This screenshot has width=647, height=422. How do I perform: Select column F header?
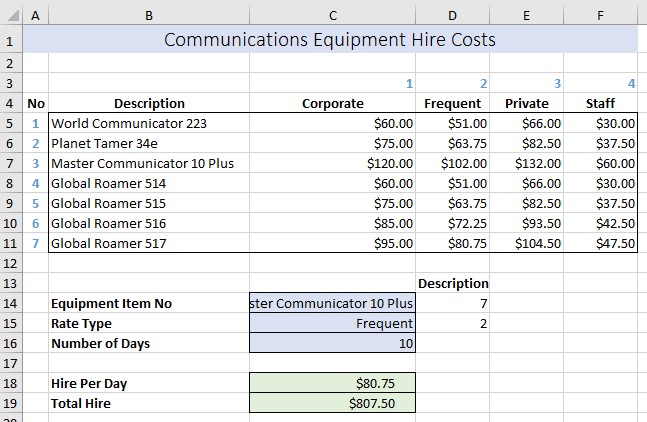600,16
